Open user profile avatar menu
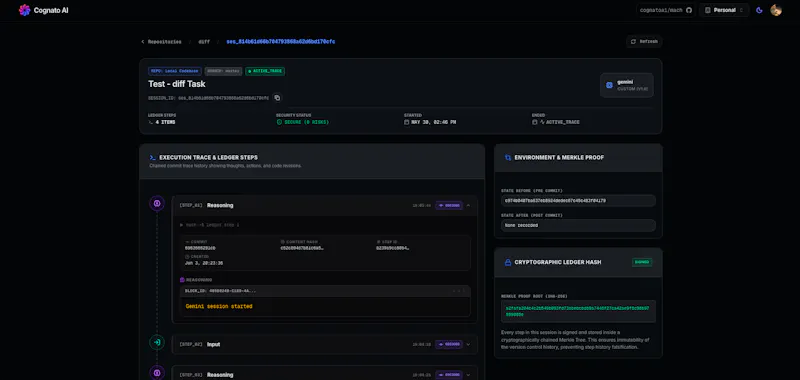This screenshot has height=380, width=800. click(776, 10)
